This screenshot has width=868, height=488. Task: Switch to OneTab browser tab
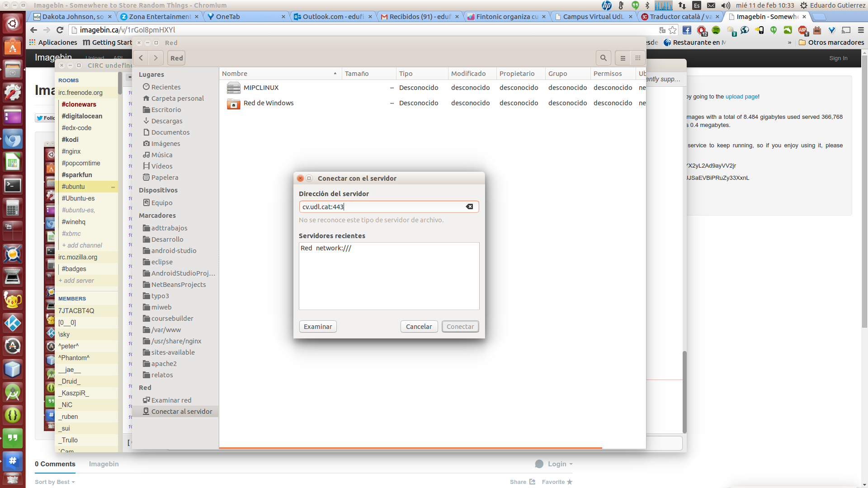coord(246,17)
